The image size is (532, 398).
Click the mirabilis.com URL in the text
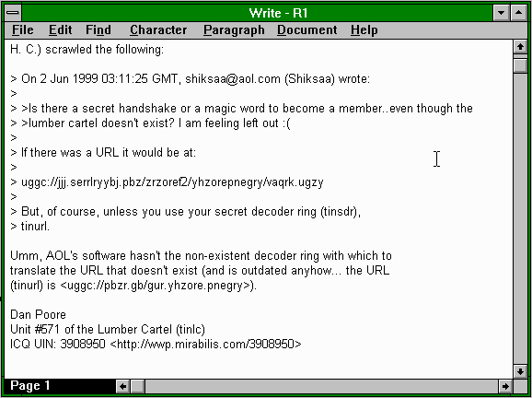coord(205,344)
